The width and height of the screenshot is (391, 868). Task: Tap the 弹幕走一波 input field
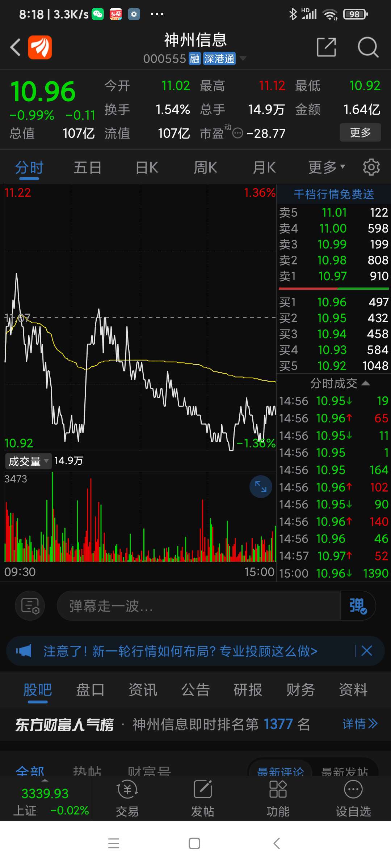coord(198,606)
